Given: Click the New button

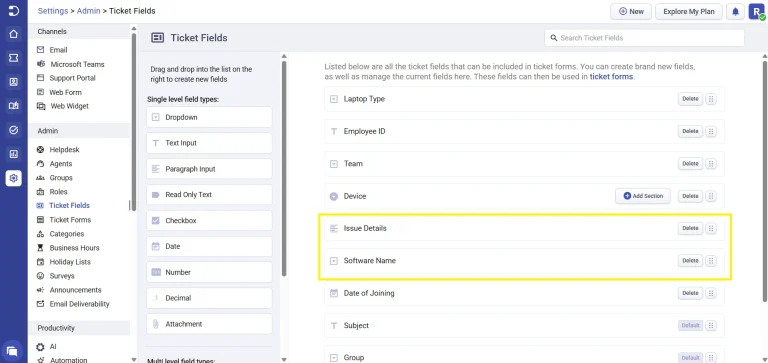Looking at the screenshot, I should pyautogui.click(x=630, y=12).
